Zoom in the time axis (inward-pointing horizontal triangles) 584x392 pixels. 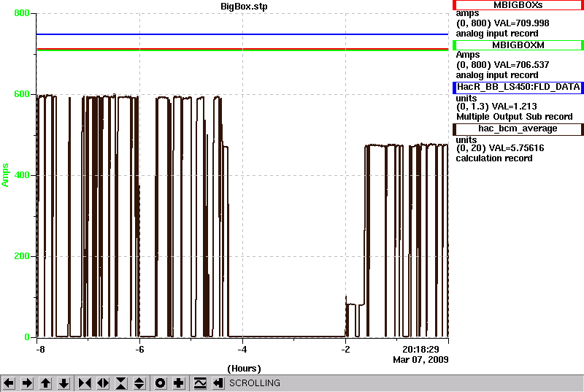85,383
